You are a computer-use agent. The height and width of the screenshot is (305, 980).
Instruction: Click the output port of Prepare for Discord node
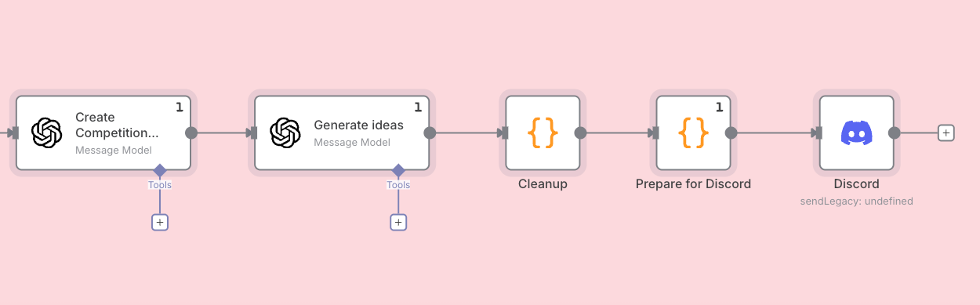[731, 133]
